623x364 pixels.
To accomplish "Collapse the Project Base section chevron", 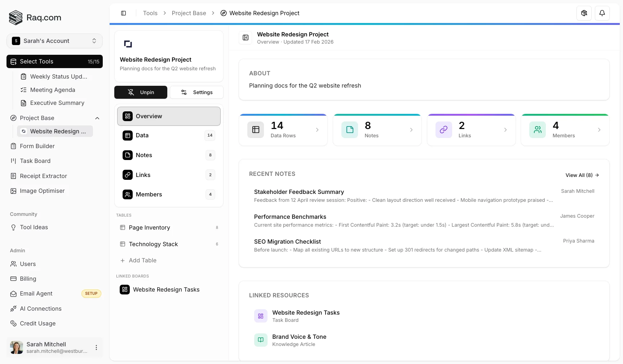I will tap(97, 118).
